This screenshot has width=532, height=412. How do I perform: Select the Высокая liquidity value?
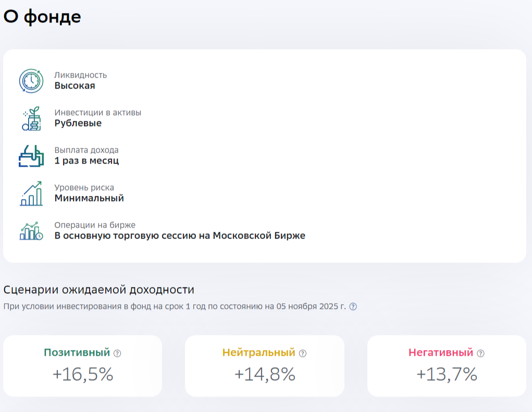(x=75, y=86)
